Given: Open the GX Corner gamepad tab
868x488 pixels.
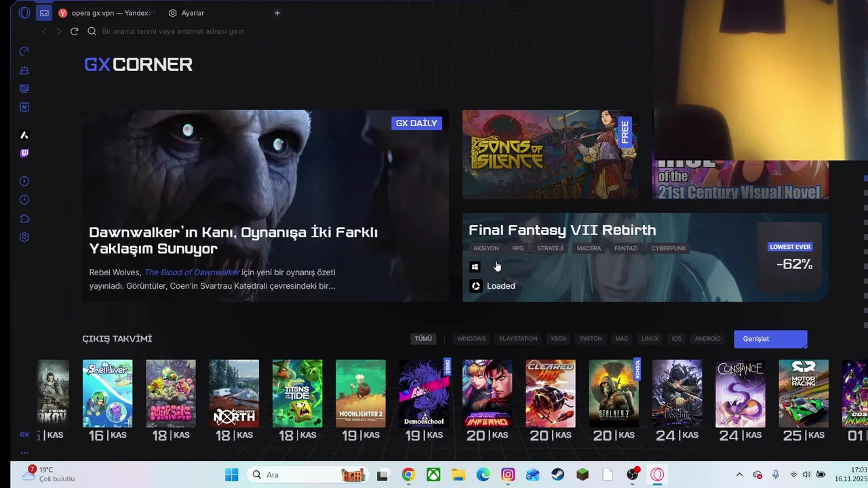Looking at the screenshot, I should 44,13.
